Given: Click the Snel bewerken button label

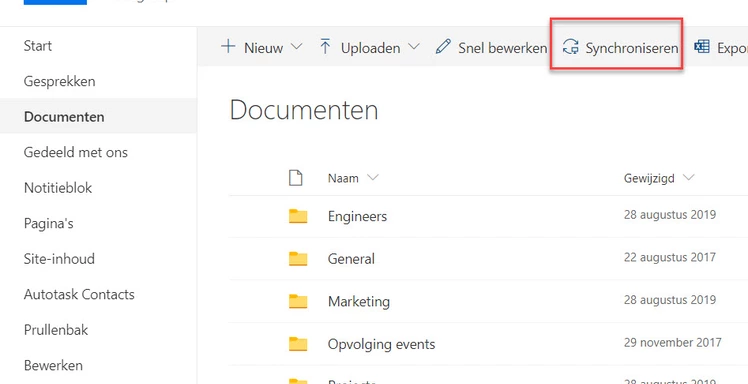Looking at the screenshot, I should pyautogui.click(x=502, y=48).
